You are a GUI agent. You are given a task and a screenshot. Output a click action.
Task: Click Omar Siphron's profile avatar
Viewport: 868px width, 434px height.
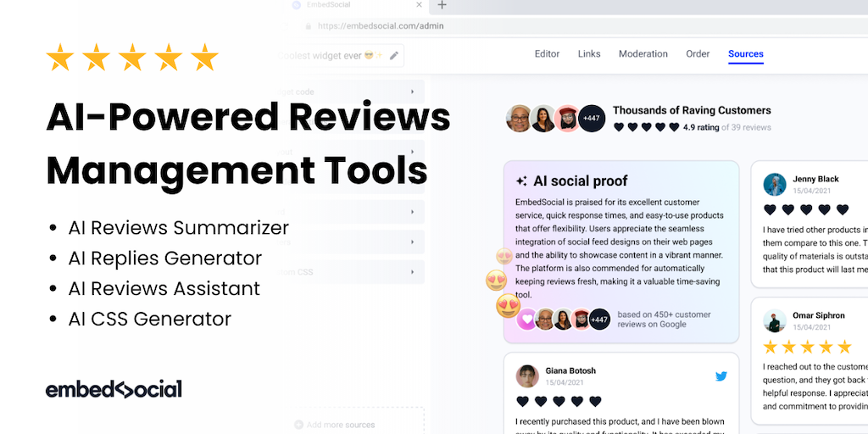tap(775, 320)
